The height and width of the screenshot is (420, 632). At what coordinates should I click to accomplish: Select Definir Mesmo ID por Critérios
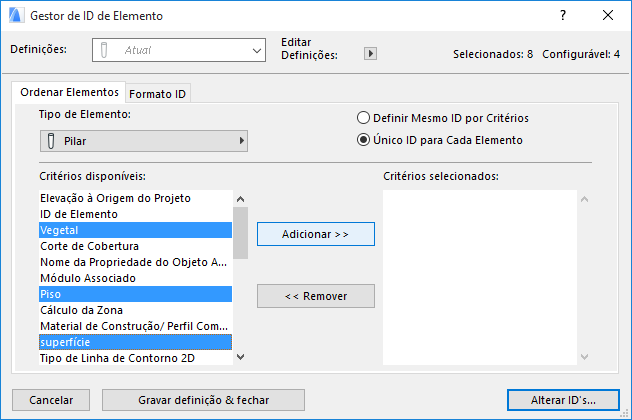click(363, 118)
